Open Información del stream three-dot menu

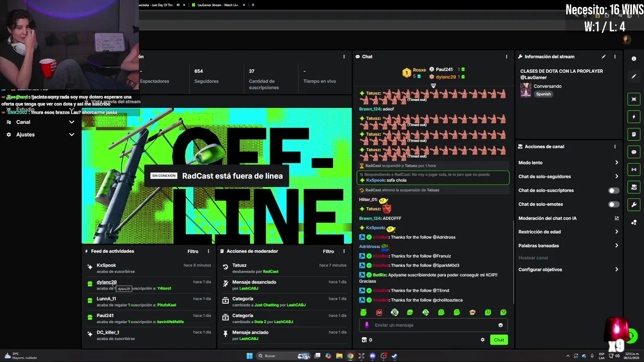(615, 57)
